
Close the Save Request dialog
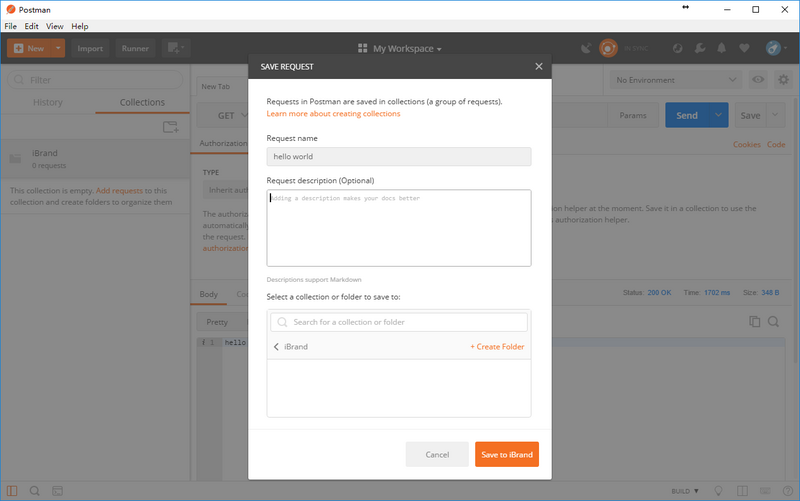pos(538,66)
